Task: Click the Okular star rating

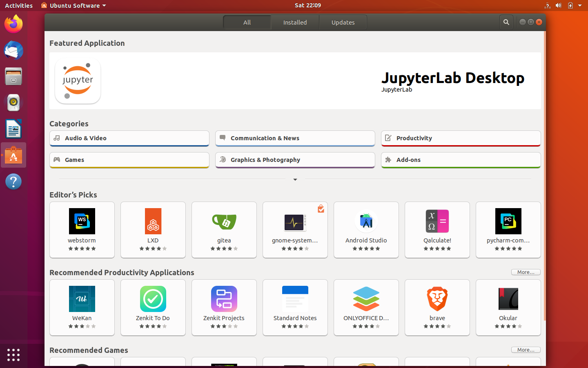Action: pos(508,326)
